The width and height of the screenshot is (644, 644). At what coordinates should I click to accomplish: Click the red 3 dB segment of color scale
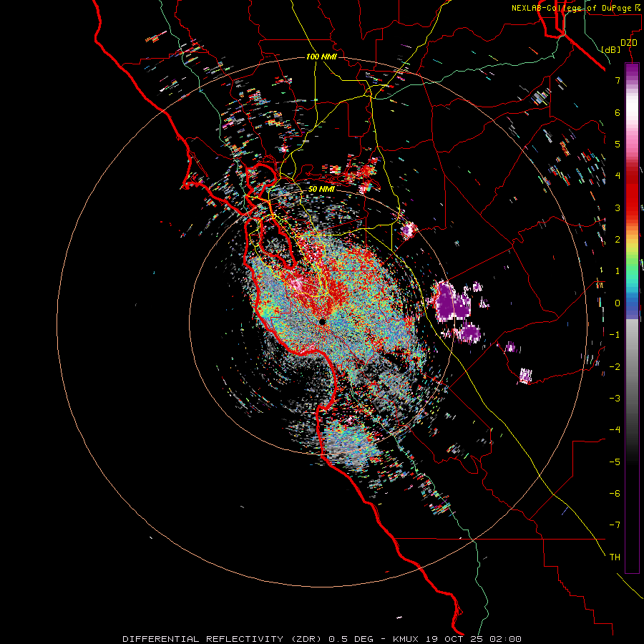click(632, 208)
